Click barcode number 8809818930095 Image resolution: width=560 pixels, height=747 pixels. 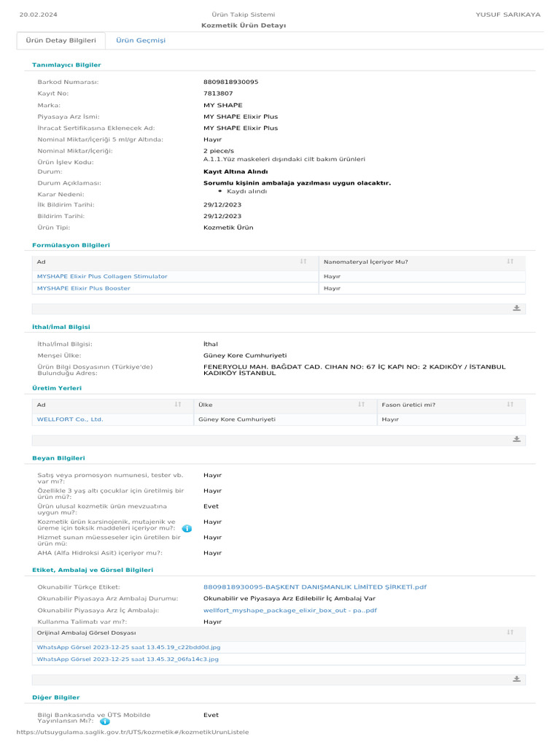tap(230, 82)
